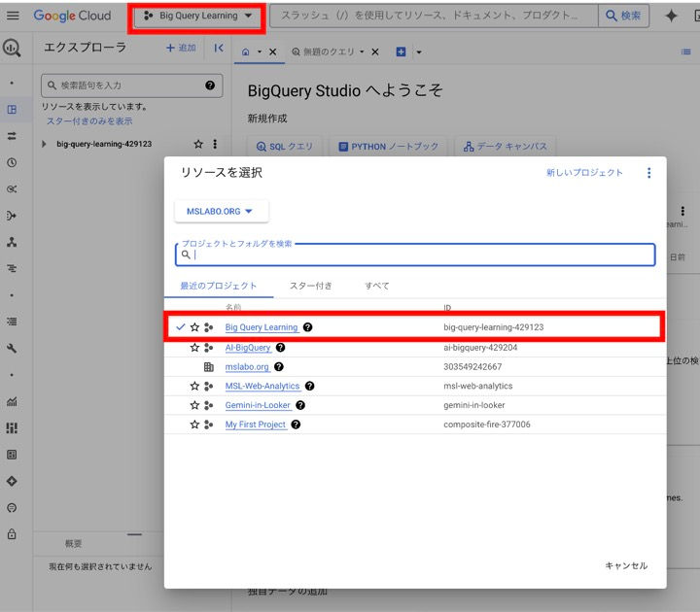Click the エクスプローラ 追加 button
700x612 pixels.
(181, 48)
